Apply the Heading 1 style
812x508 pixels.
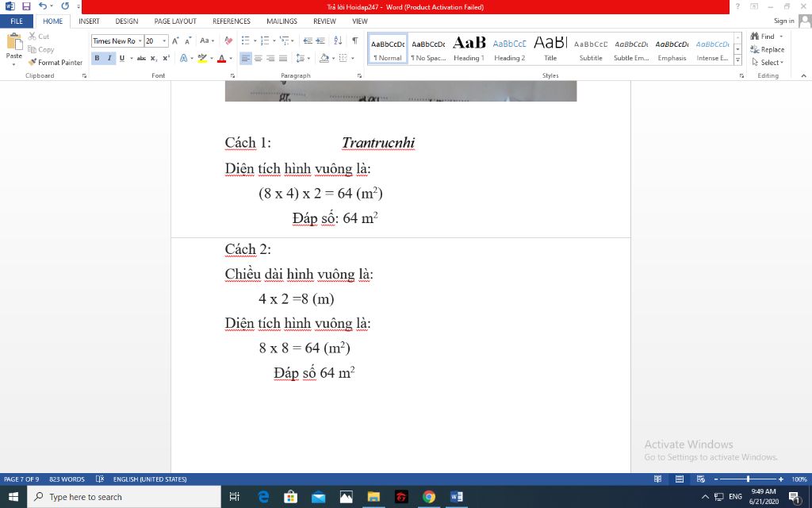pos(469,49)
